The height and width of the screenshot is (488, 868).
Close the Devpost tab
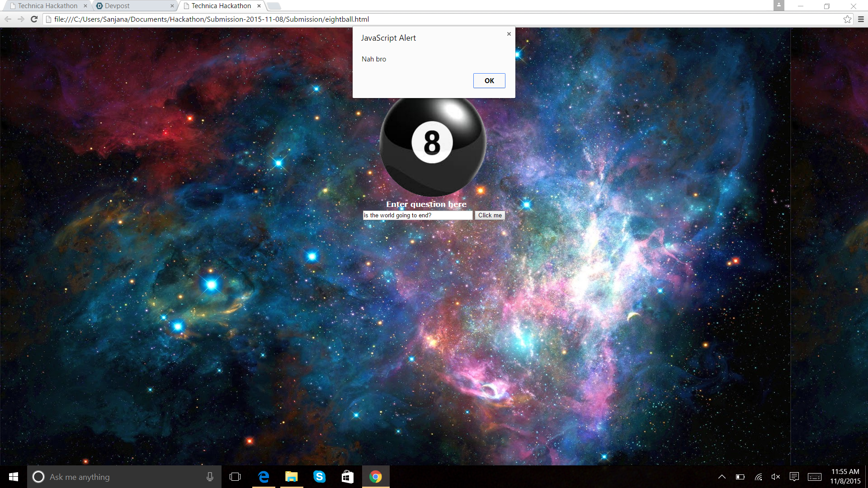pos(172,6)
